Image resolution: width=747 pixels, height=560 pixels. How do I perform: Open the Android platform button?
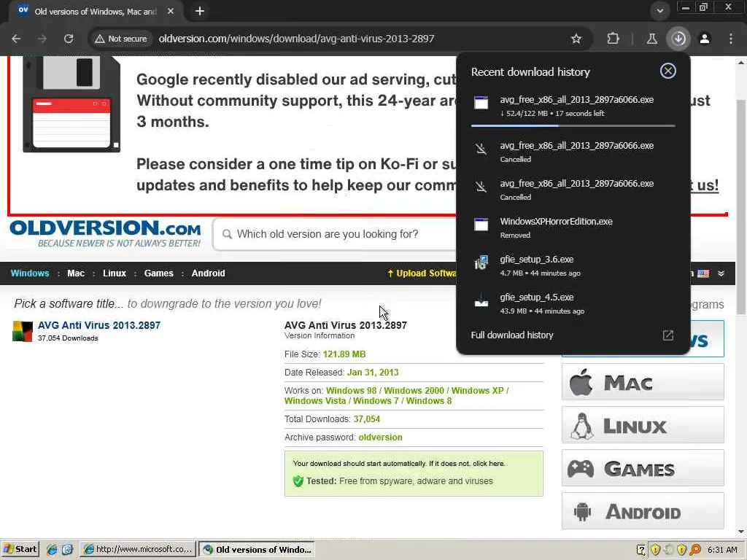[x=643, y=511]
